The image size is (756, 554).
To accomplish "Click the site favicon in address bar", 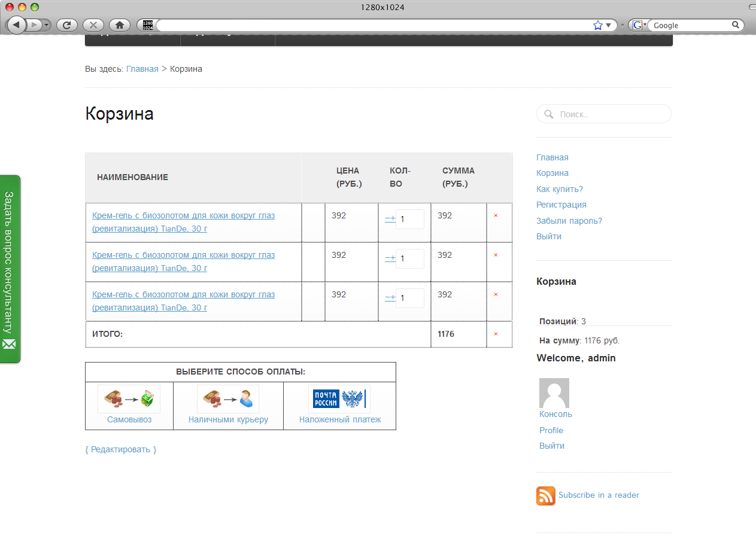I will coord(148,25).
